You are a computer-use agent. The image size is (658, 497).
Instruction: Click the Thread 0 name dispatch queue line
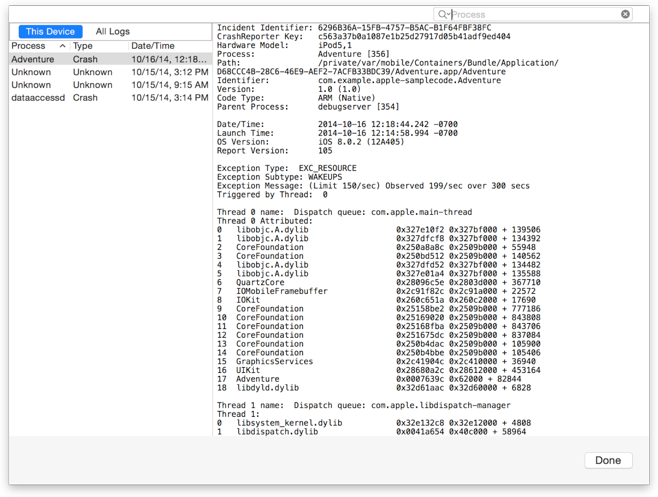[345, 212]
